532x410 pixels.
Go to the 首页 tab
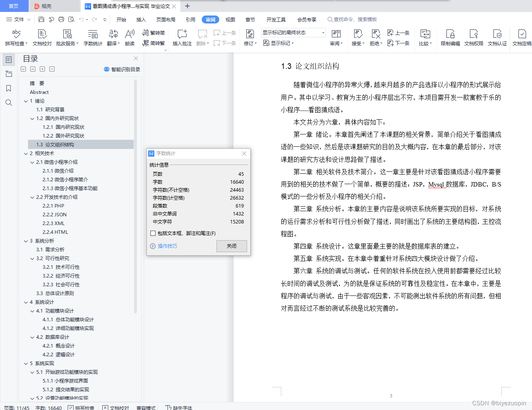click(14, 6)
